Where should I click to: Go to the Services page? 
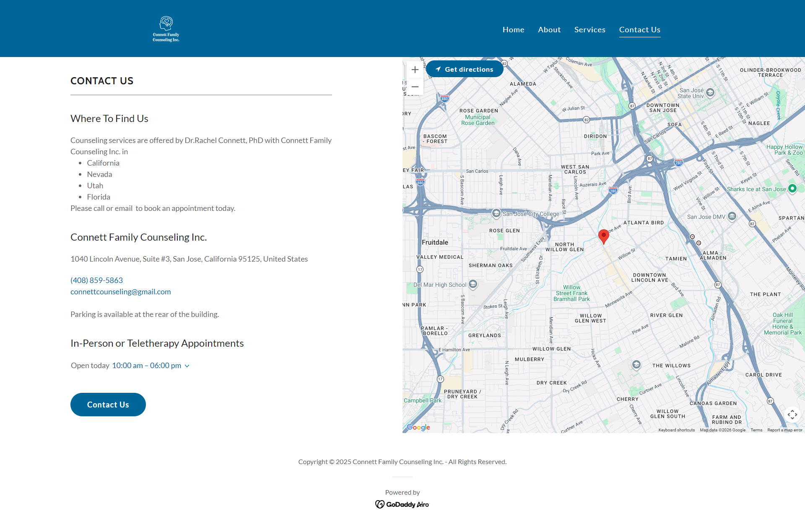pyautogui.click(x=590, y=30)
